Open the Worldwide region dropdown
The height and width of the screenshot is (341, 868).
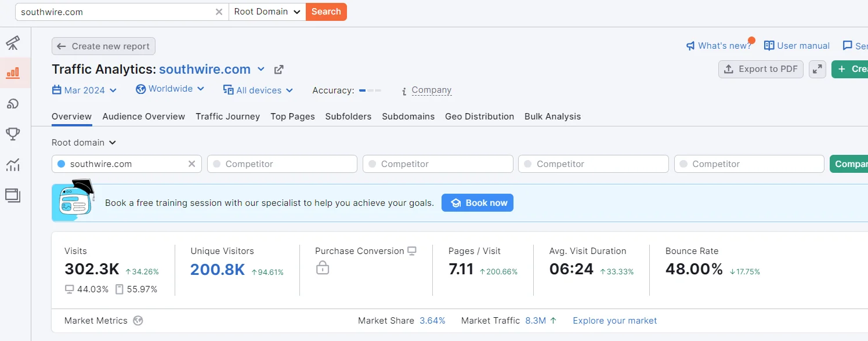[x=170, y=89]
